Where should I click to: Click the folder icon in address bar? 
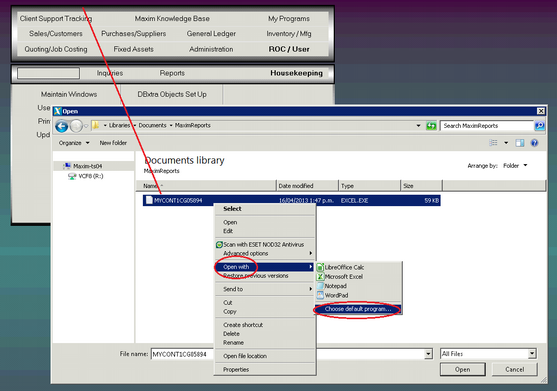pos(95,125)
